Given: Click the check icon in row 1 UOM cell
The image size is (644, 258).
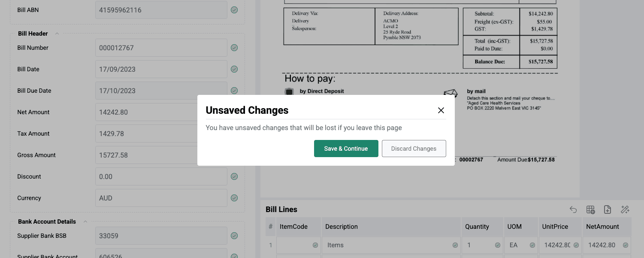Looking at the screenshot, I should pyautogui.click(x=532, y=245).
